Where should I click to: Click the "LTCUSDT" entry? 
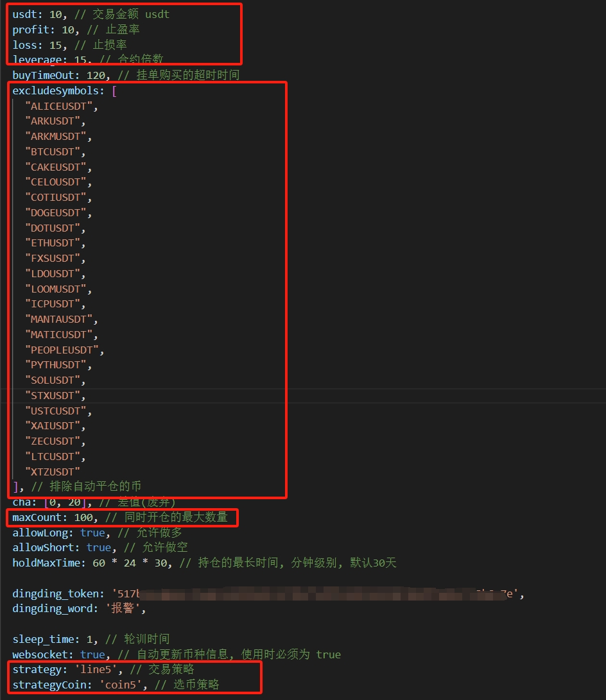(52, 456)
